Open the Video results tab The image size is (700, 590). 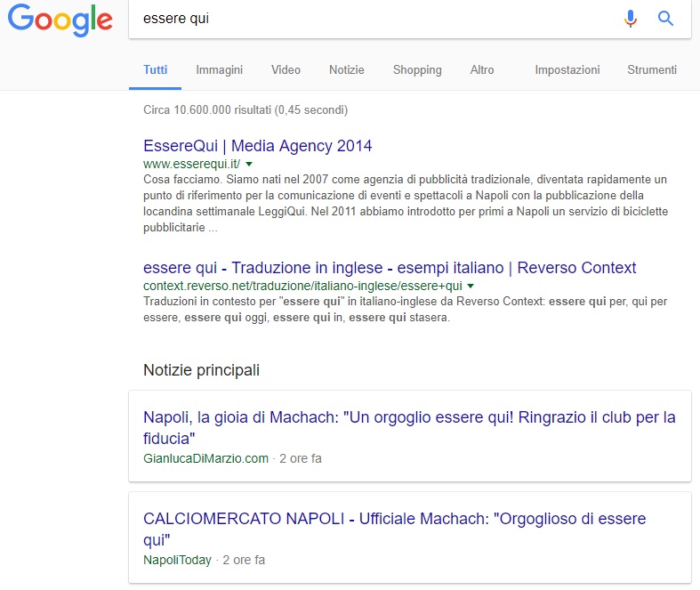(x=286, y=70)
